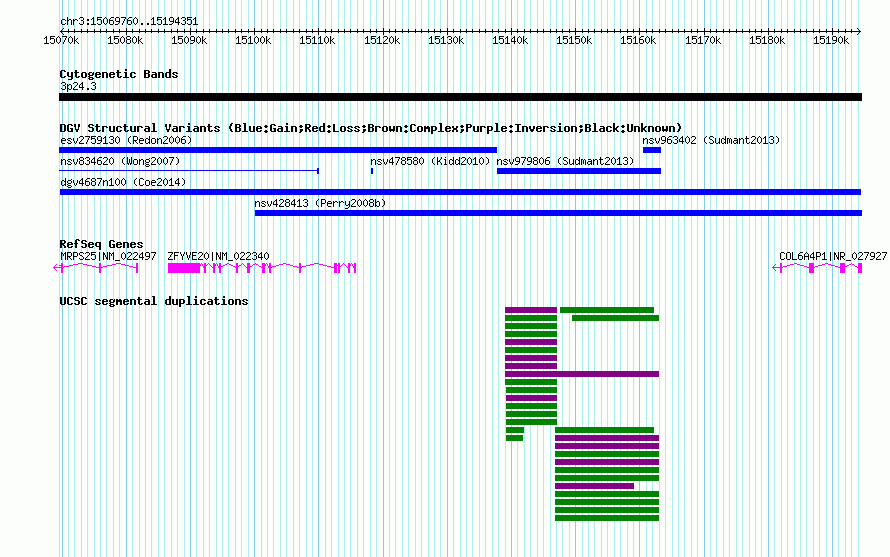Viewport: 890px width, 557px height.
Task: Click the shortest purple bar in lower duplication group
Action: pos(594,486)
